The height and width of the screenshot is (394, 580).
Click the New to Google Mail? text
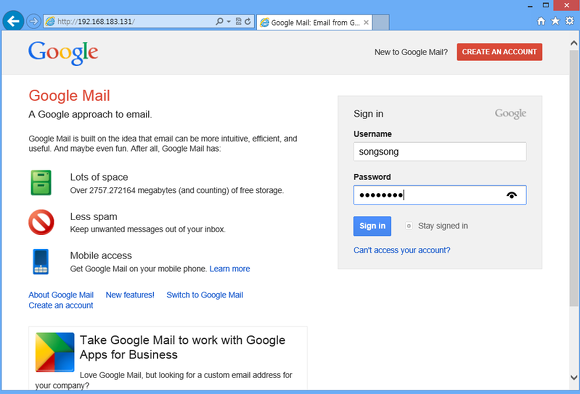coord(411,52)
